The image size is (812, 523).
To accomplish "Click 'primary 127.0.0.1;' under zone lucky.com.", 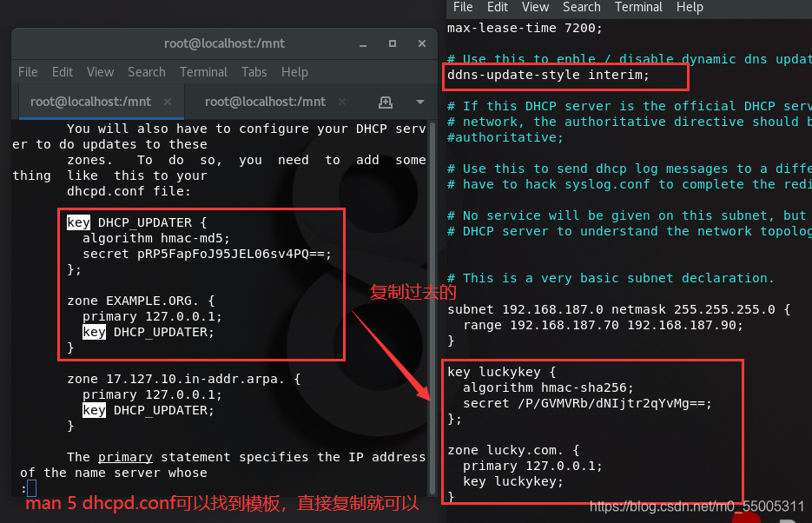I will [x=532, y=466].
